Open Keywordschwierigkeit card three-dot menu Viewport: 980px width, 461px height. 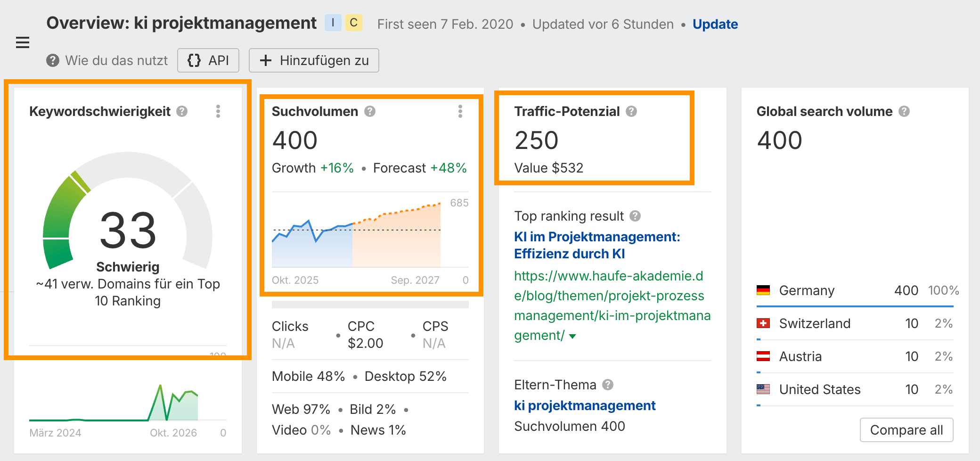click(218, 111)
